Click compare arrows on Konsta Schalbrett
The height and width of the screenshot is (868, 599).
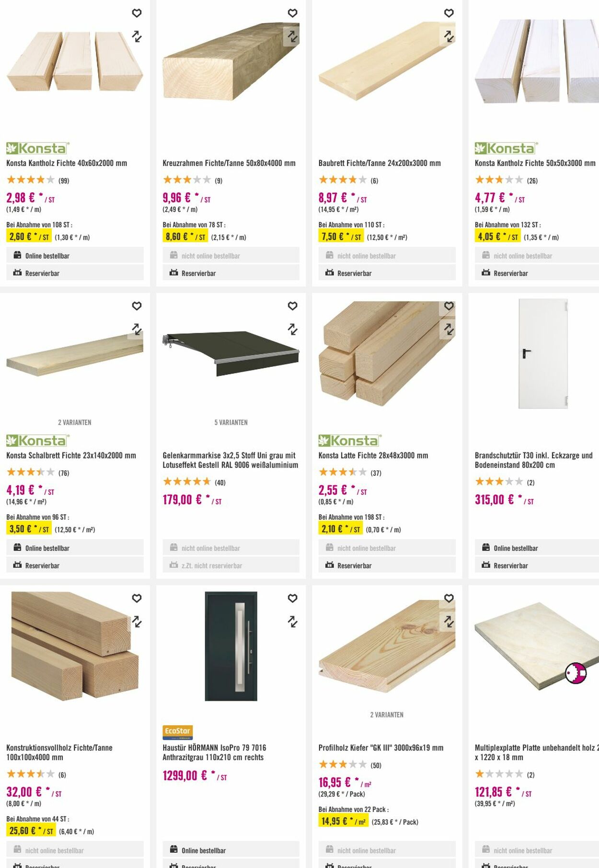[137, 329]
